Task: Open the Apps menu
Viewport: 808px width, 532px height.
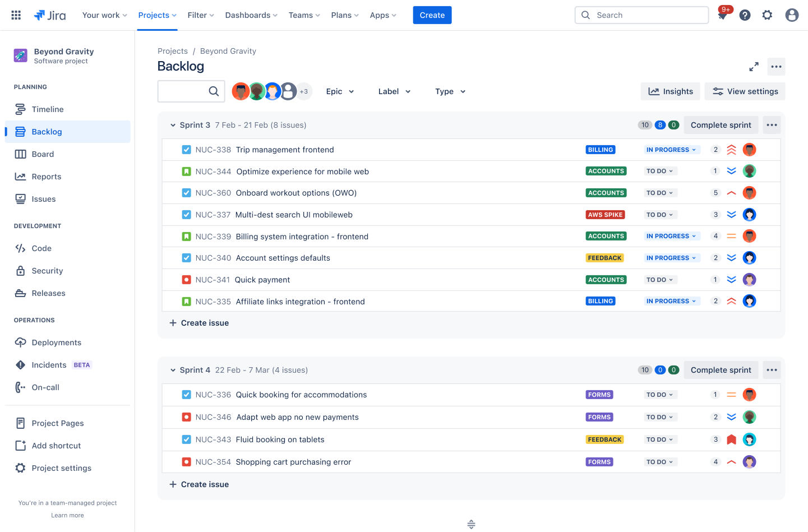Action: click(x=383, y=15)
